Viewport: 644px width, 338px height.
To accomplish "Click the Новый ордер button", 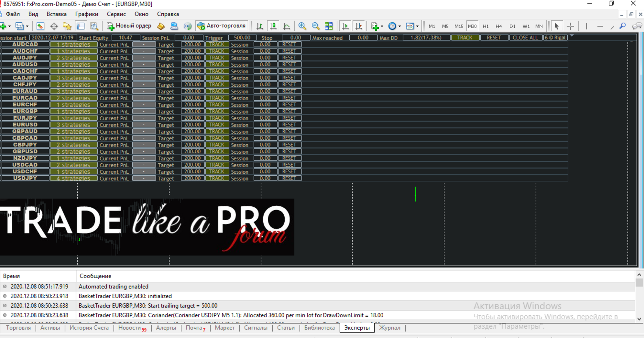I will tap(129, 26).
